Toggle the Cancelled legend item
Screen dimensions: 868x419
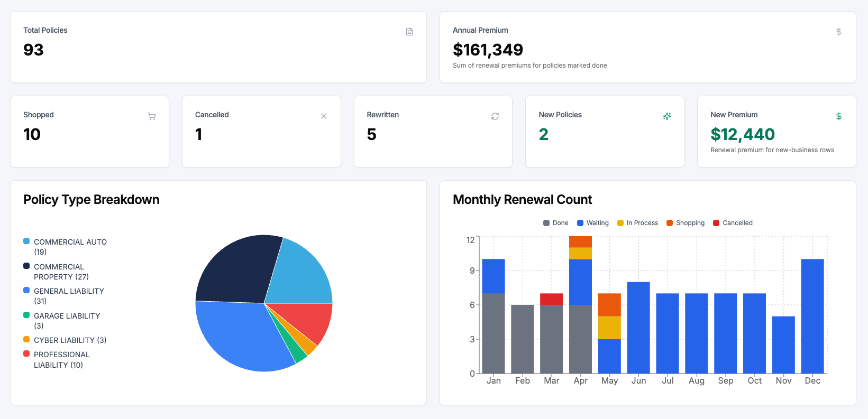pos(733,223)
